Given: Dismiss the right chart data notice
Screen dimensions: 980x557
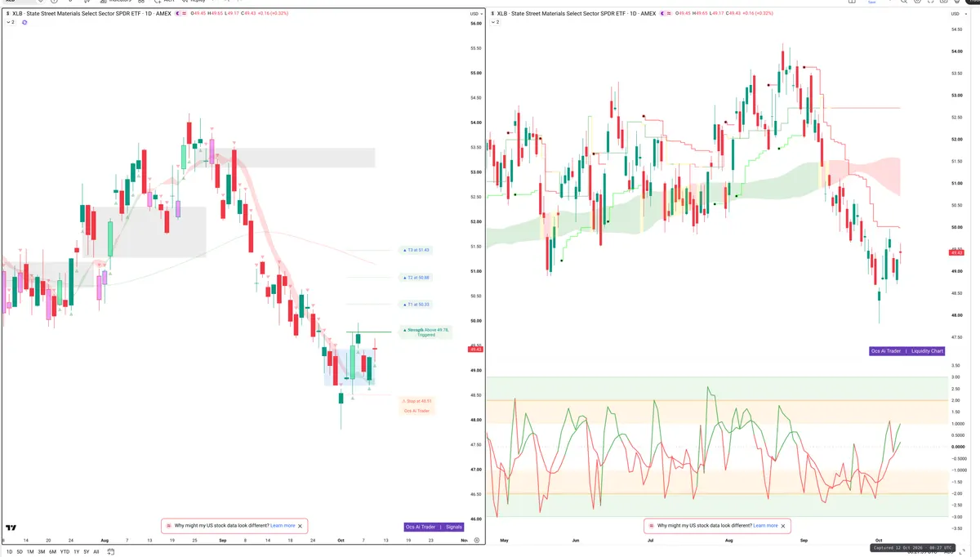Looking at the screenshot, I should pyautogui.click(x=783, y=526).
